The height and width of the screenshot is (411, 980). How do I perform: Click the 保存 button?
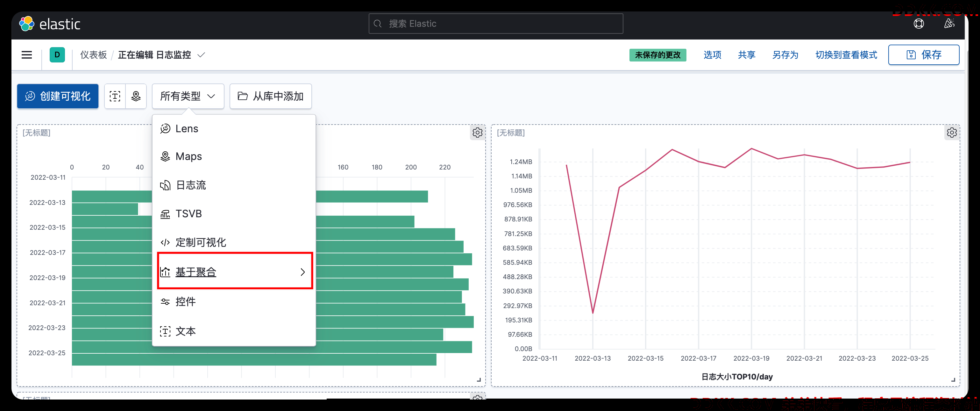[923, 55]
